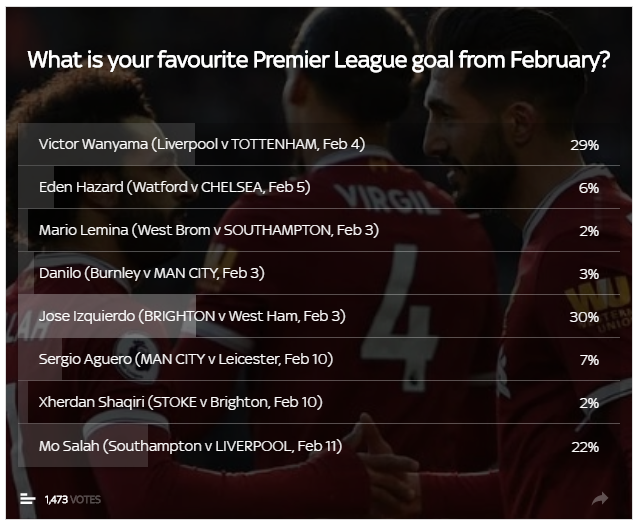
Task: Click the 1,473 votes count
Action: [x=72, y=499]
